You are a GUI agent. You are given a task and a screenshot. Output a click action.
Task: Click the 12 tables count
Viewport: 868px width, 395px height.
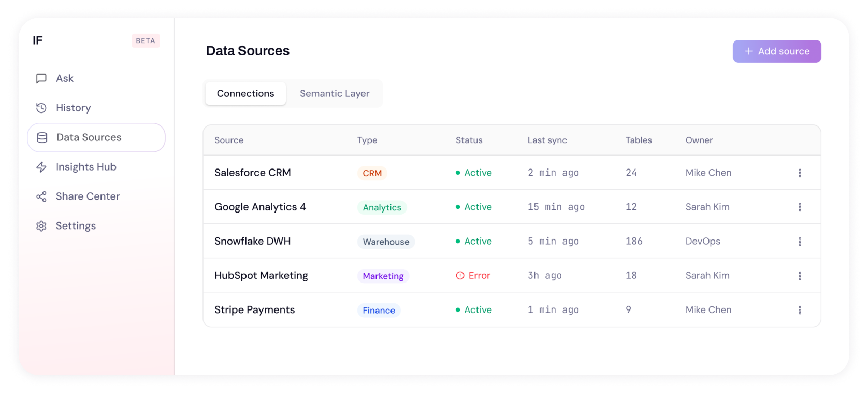pos(631,207)
